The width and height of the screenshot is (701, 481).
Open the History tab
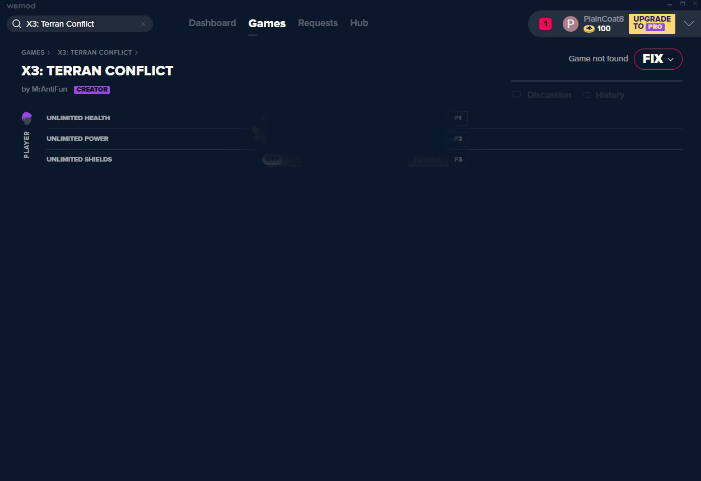point(604,95)
